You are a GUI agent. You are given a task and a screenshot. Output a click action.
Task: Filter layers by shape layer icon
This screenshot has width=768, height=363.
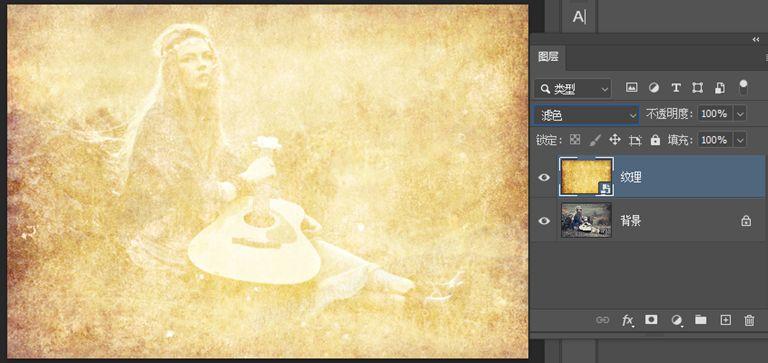pos(697,88)
